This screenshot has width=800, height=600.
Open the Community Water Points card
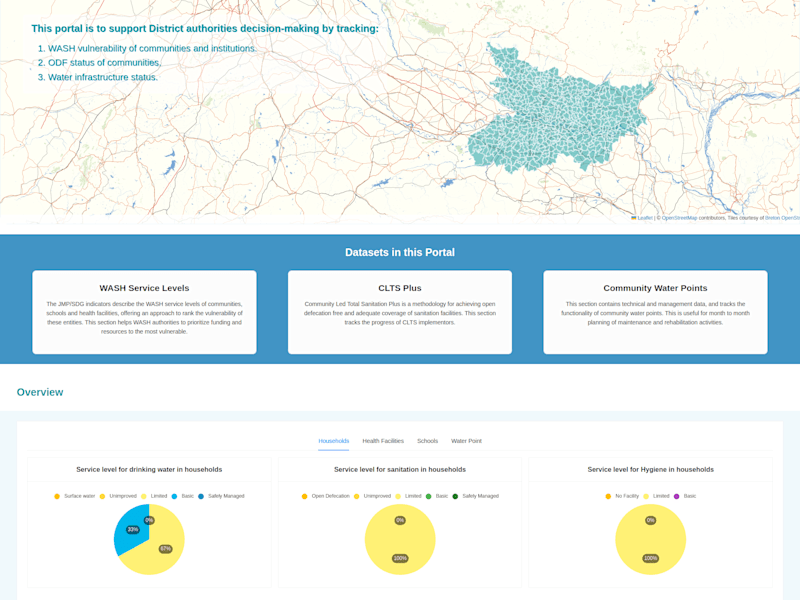(656, 312)
